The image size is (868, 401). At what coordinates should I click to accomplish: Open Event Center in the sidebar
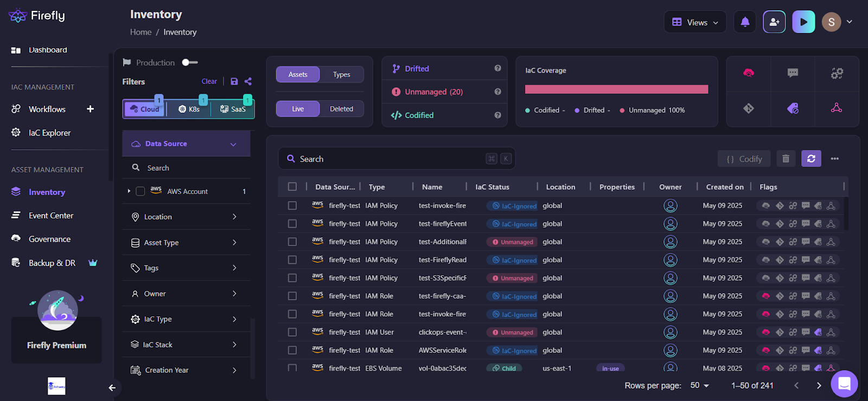coord(51,215)
